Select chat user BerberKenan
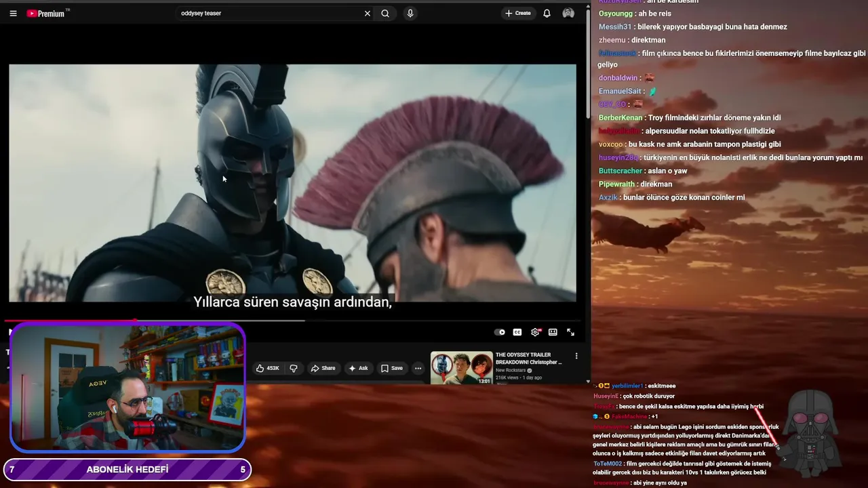This screenshot has height=488, width=868. click(x=620, y=118)
